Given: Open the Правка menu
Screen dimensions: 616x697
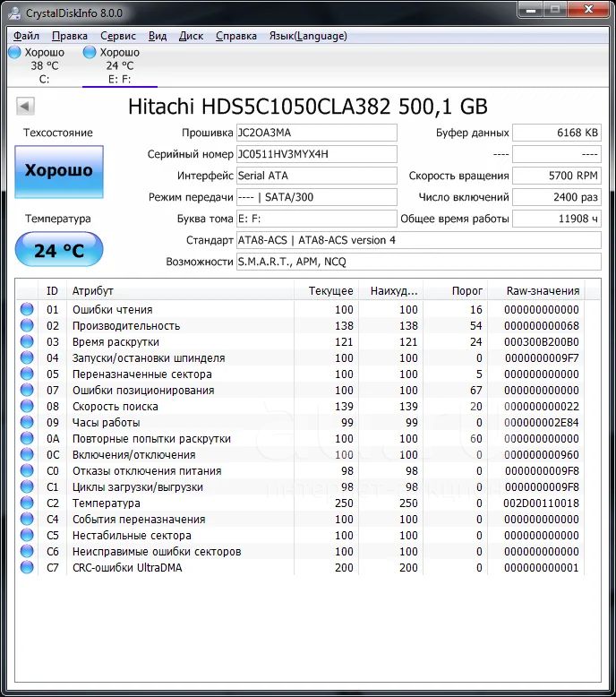Looking at the screenshot, I should (x=70, y=36).
